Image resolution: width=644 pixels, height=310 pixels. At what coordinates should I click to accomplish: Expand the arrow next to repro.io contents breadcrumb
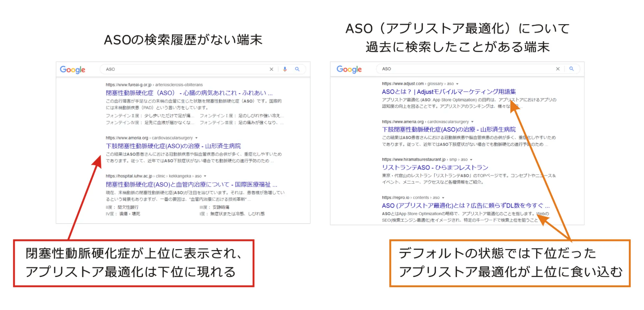(444, 197)
